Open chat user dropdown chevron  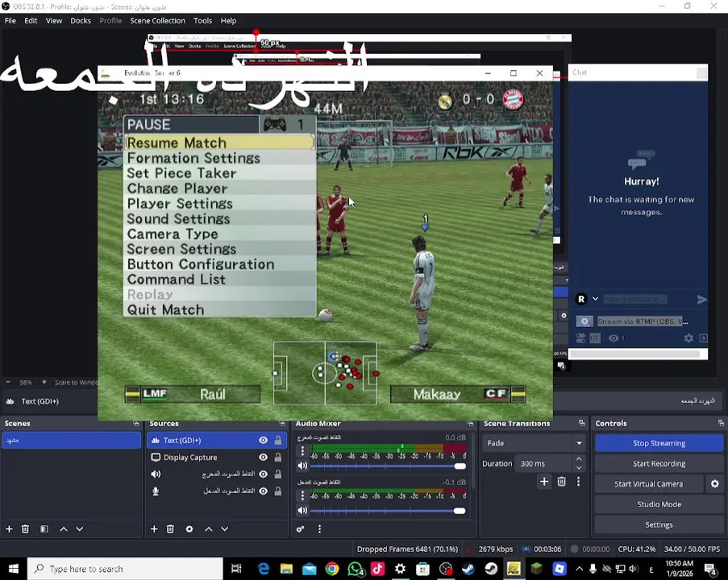pyautogui.click(x=595, y=299)
